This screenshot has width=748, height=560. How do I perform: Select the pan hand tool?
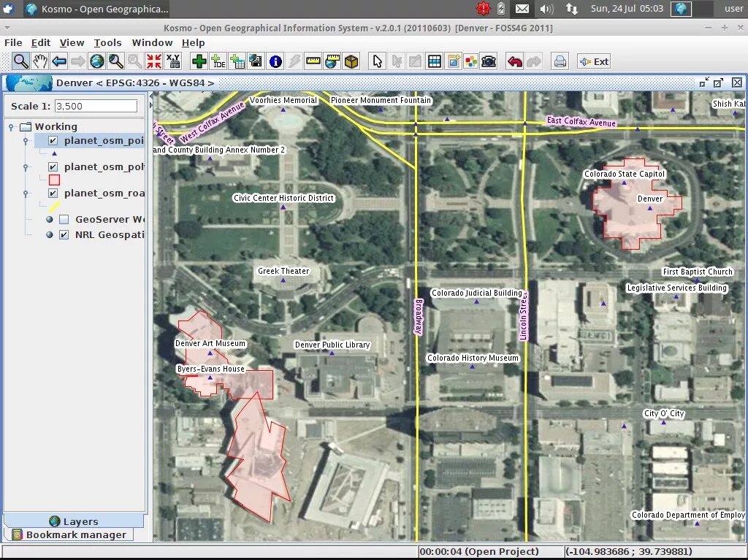coord(40,61)
